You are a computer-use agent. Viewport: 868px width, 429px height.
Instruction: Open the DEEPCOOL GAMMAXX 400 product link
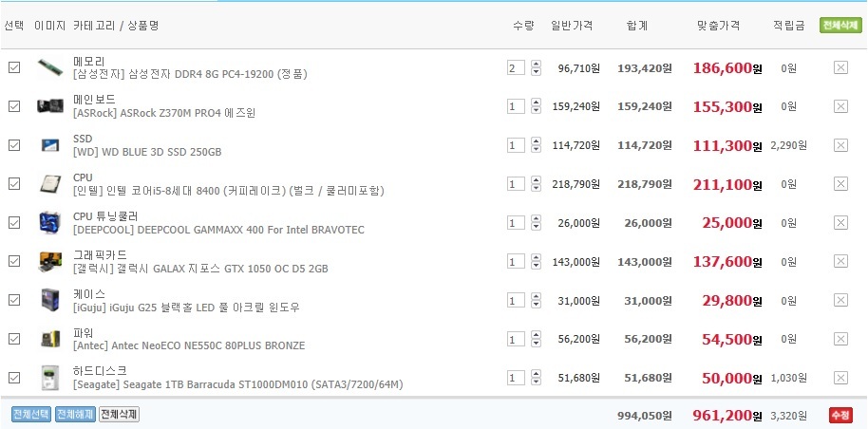[x=218, y=229]
